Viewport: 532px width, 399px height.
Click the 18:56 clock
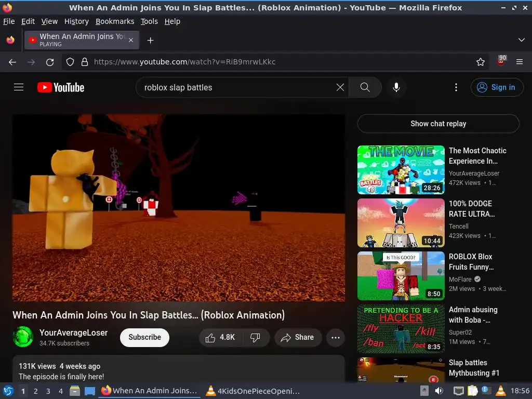pyautogui.click(x=520, y=391)
